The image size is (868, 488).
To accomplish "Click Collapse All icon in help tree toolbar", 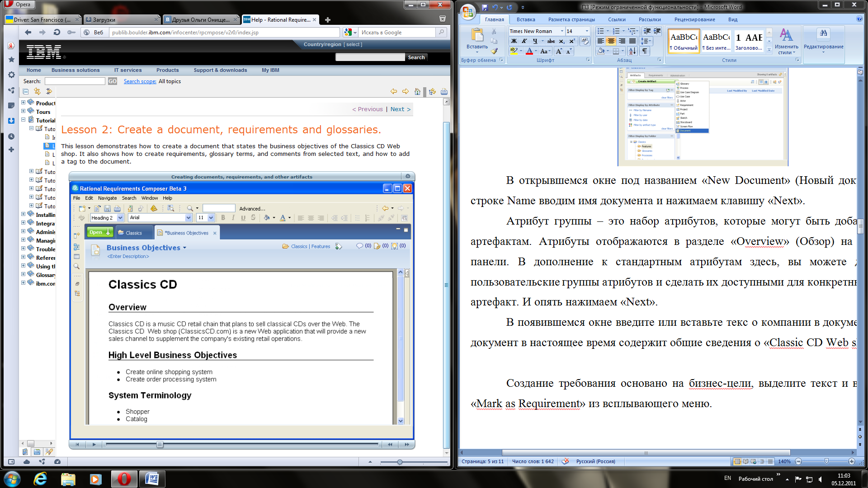I will click(26, 91).
